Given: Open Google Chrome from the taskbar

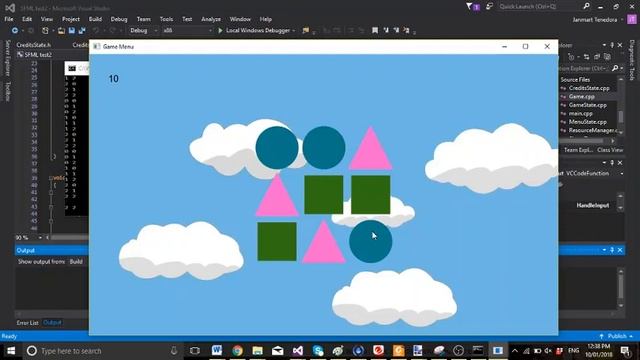Looking at the screenshot, I should coord(237,351).
